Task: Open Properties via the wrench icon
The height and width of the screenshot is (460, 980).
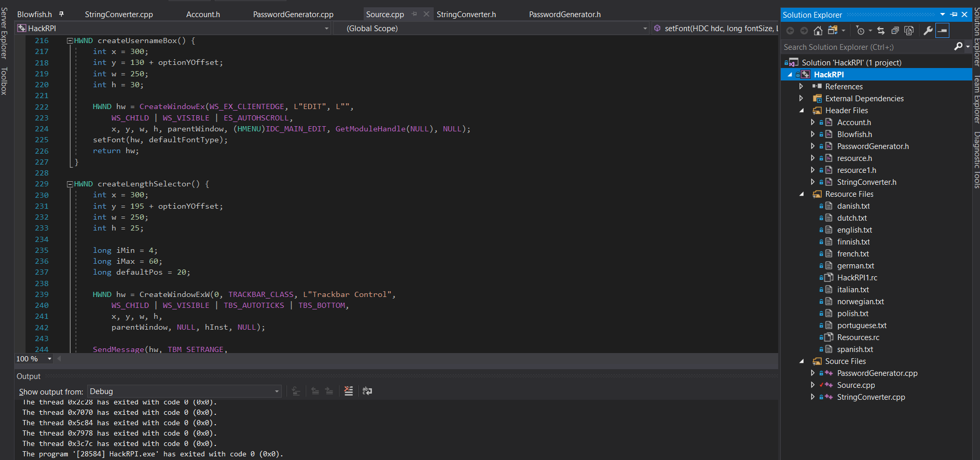Action: (928, 31)
